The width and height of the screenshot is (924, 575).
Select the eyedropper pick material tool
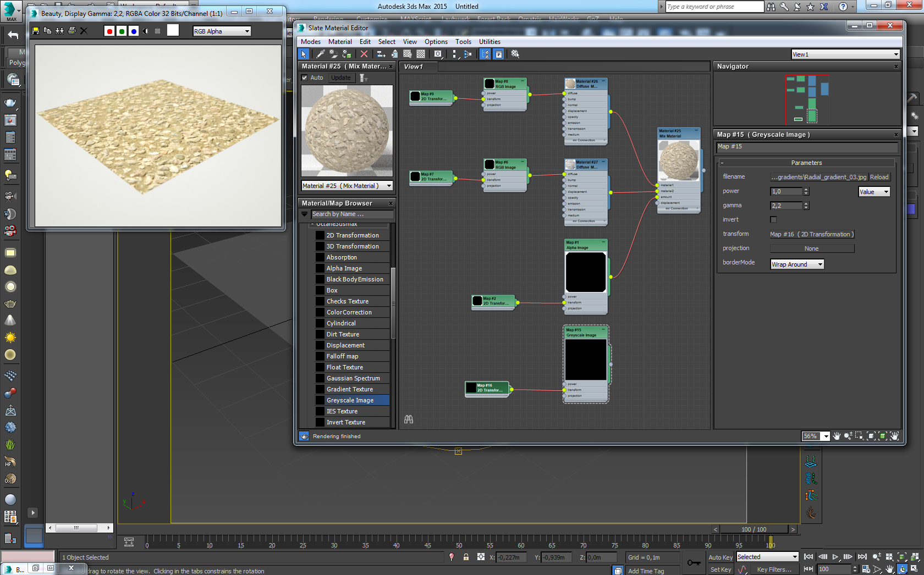tap(321, 54)
